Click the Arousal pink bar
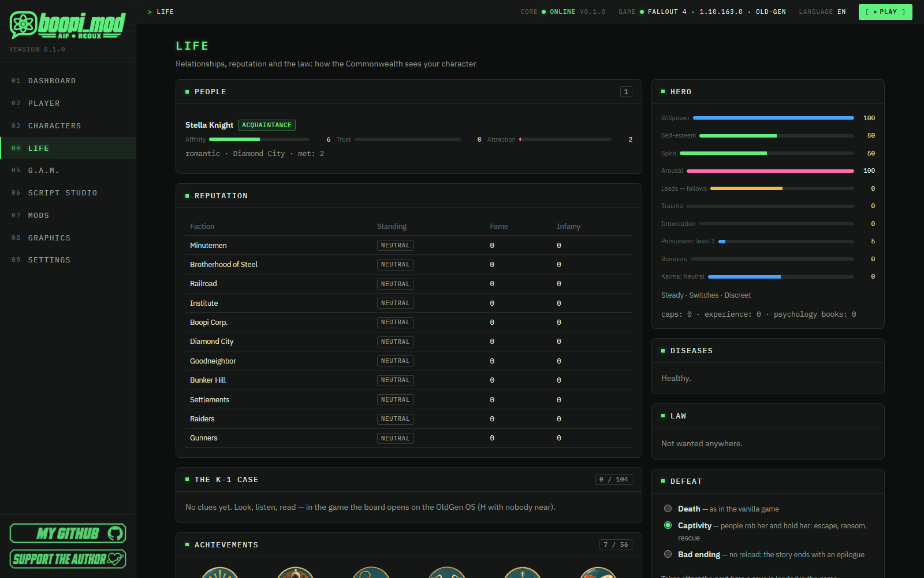 point(770,171)
